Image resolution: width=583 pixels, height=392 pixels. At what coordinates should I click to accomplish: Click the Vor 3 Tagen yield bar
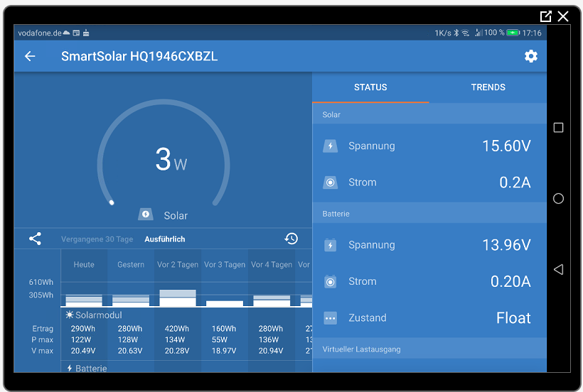(x=225, y=304)
